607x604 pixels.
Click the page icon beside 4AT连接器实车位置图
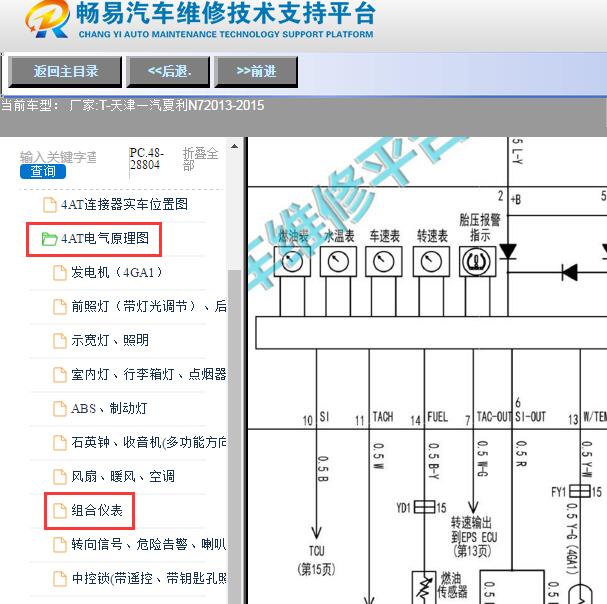50,205
